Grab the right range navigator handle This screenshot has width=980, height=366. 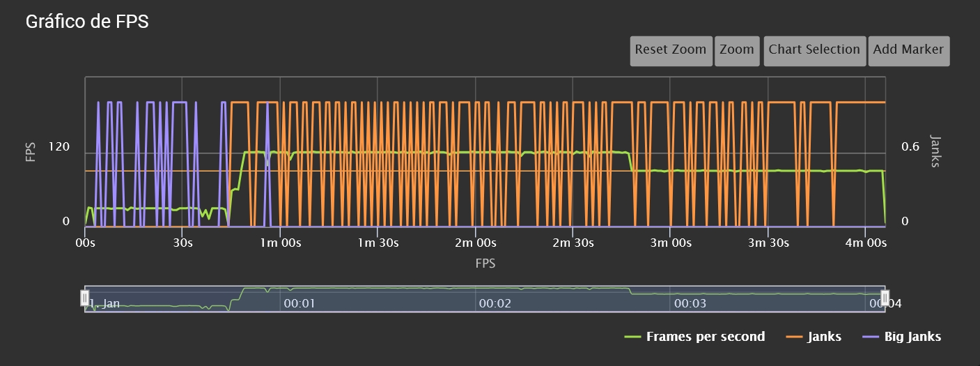[x=885, y=298]
